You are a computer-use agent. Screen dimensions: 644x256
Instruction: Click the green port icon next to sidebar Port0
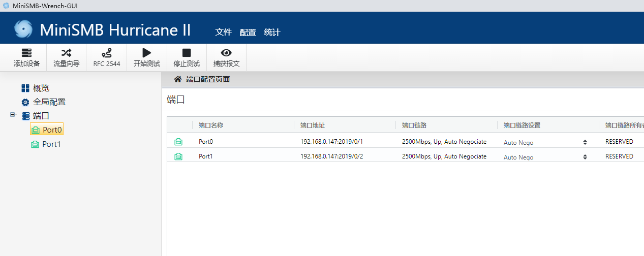[x=36, y=130]
